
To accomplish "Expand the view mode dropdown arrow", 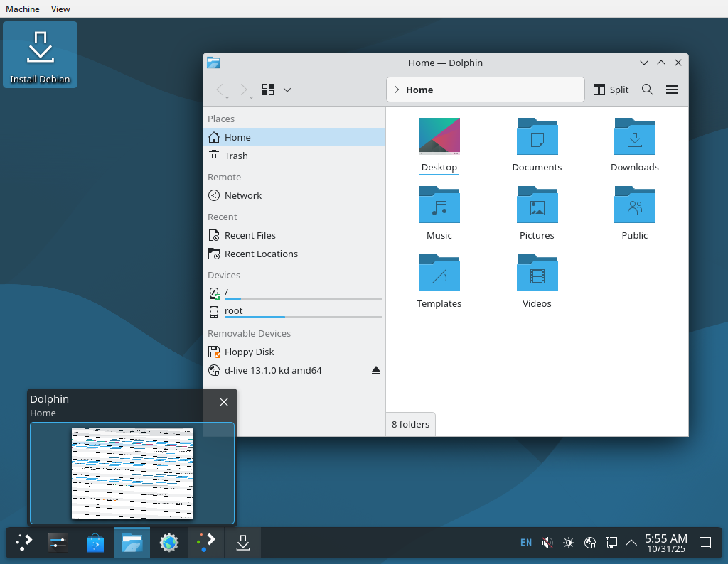I will point(287,90).
